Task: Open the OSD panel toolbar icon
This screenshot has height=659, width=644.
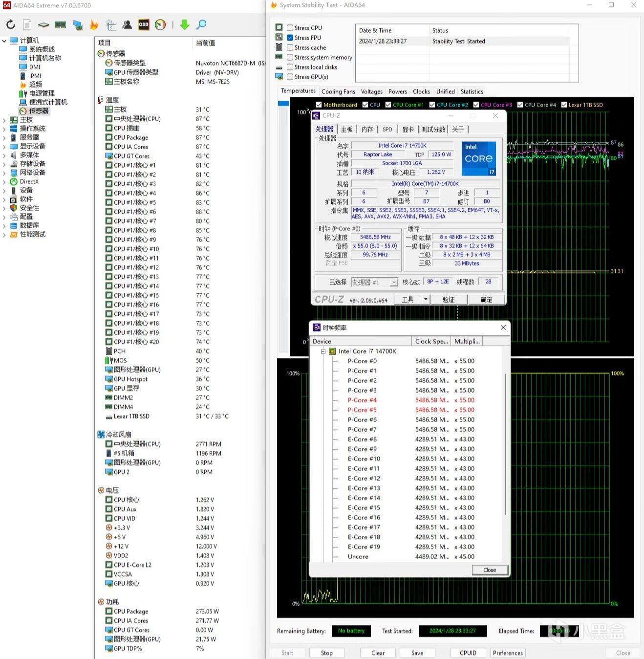Action: 144,24
